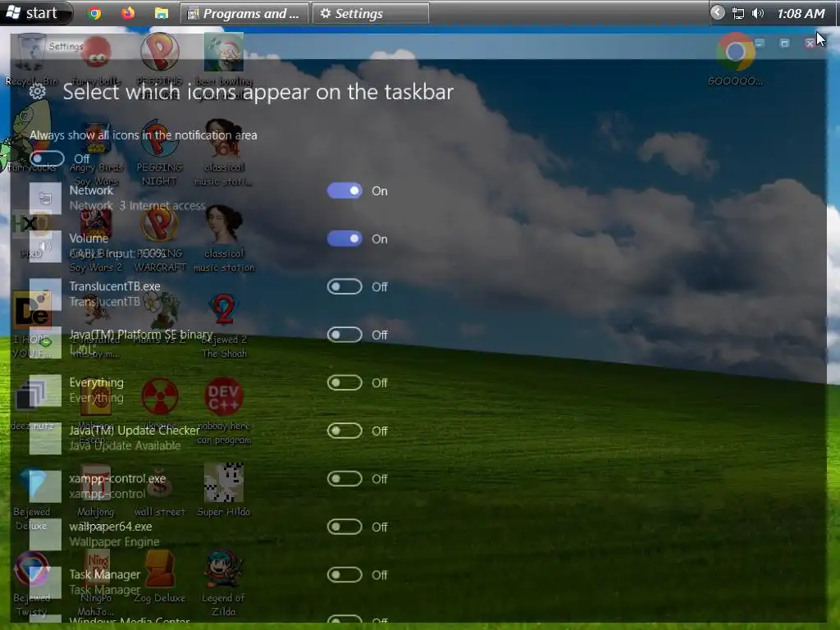Close the Settings window
Screen dimensions: 840x630
tap(810, 43)
